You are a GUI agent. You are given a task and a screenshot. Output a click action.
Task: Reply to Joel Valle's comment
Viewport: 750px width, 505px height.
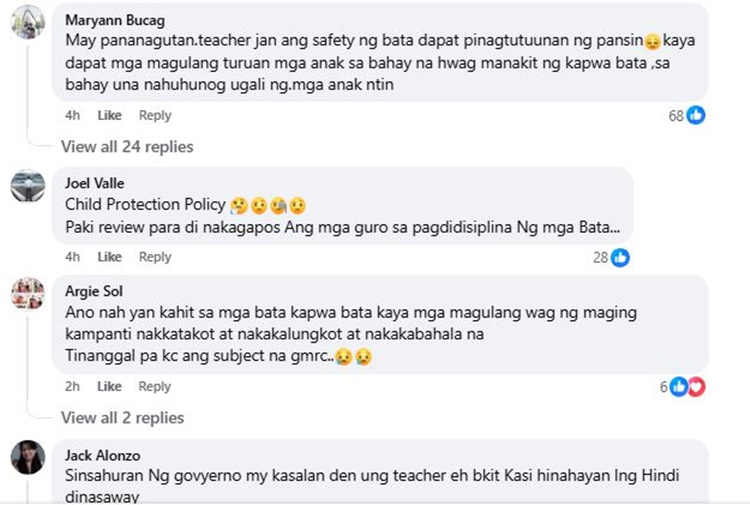[x=155, y=257]
